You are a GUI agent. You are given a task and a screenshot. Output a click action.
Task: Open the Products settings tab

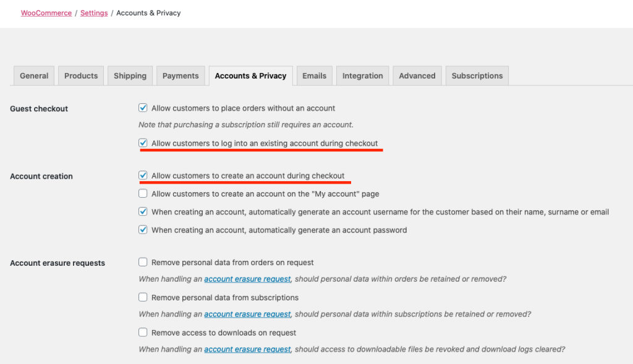[81, 76]
